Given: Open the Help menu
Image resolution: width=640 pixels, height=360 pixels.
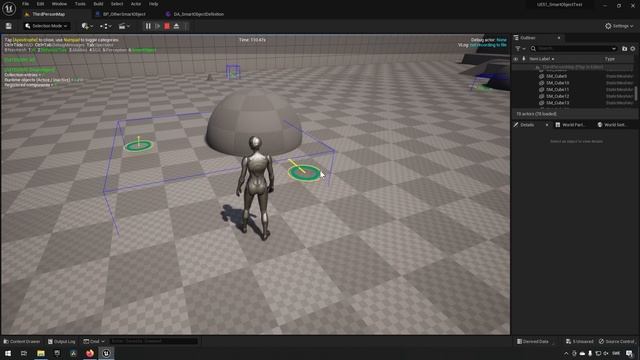Looking at the screenshot, I should pyautogui.click(x=153, y=4).
